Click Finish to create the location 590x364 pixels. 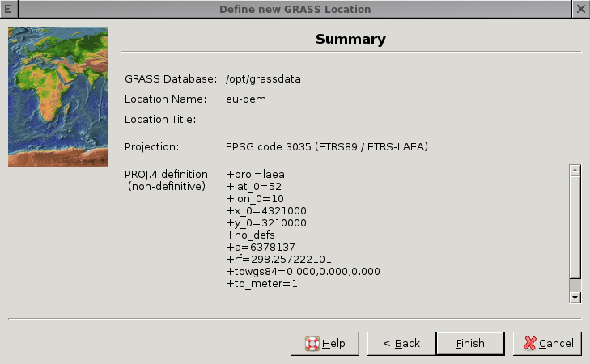tap(470, 343)
